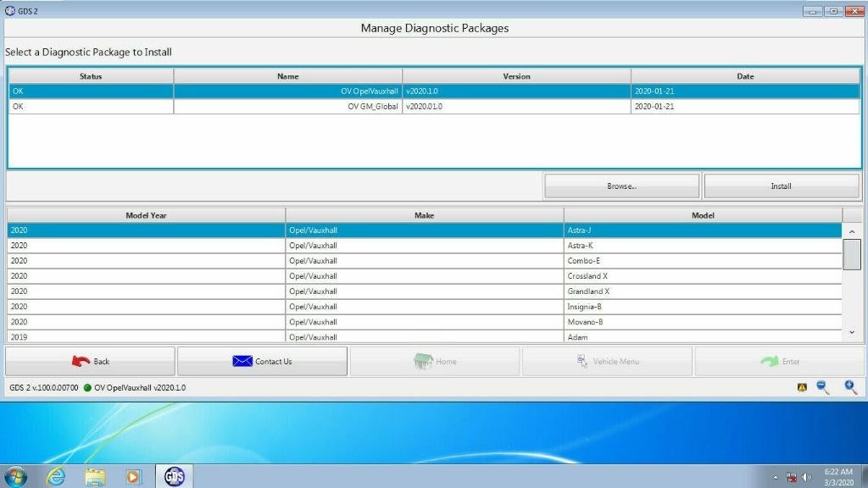868x488 pixels.
Task: Select the Insignia-B model row
Action: tap(425, 307)
